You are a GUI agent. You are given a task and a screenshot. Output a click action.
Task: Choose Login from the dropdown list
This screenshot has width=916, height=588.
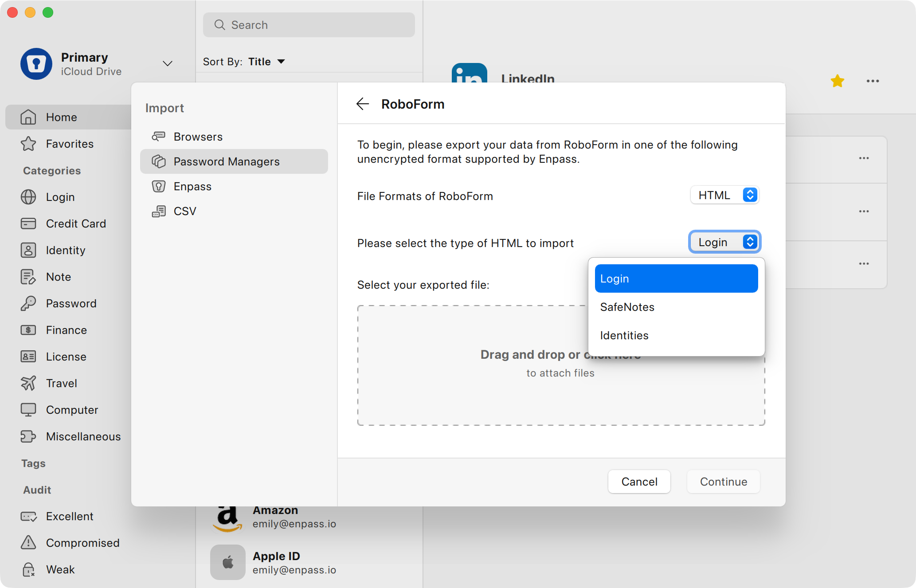(676, 278)
